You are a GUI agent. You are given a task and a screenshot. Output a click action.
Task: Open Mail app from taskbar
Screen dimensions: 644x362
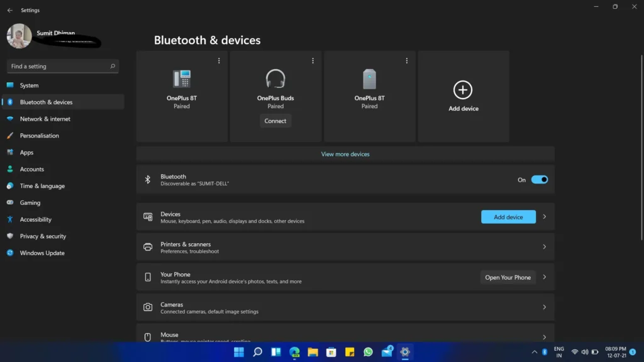tap(387, 352)
